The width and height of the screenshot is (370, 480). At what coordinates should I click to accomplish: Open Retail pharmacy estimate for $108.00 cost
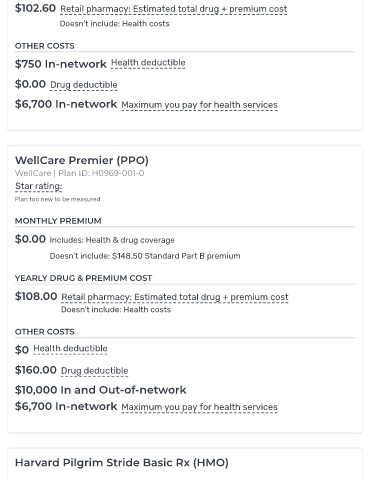[175, 297]
